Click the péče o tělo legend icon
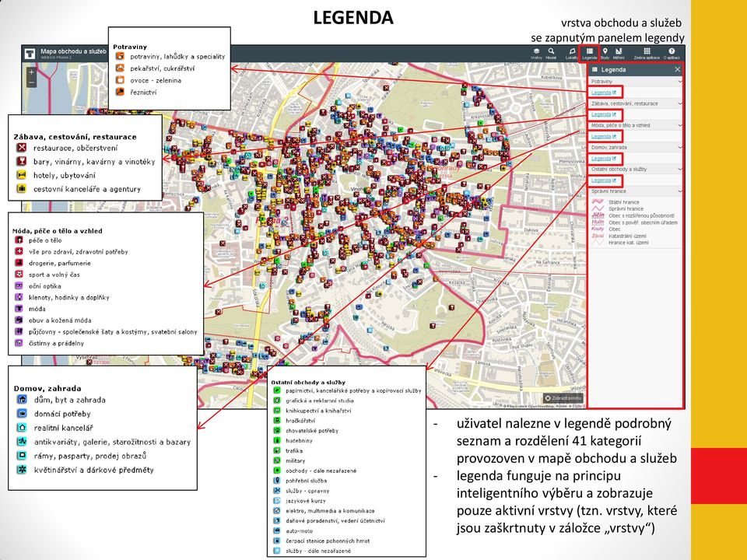 (x=19, y=240)
